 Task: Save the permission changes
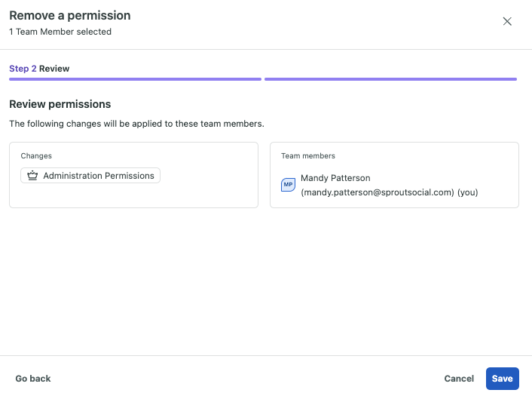point(502,379)
